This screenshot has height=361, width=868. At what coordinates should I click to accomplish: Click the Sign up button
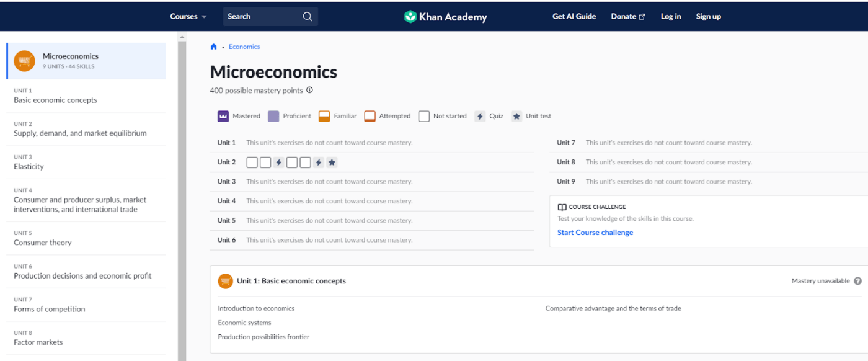[x=708, y=16]
